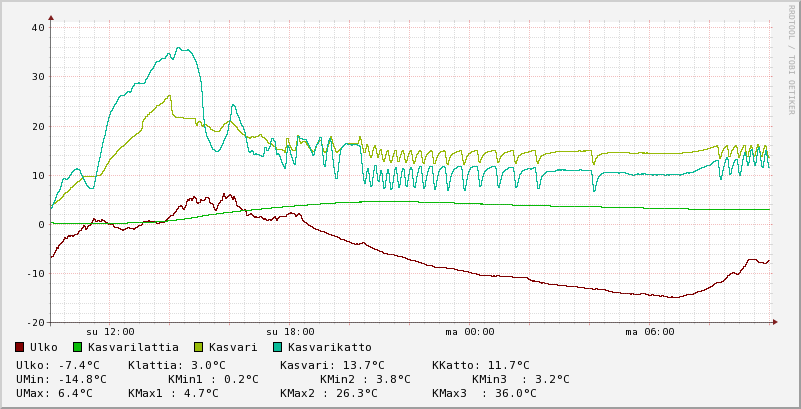Click the 'su 12:00' time axis label

[110, 332]
